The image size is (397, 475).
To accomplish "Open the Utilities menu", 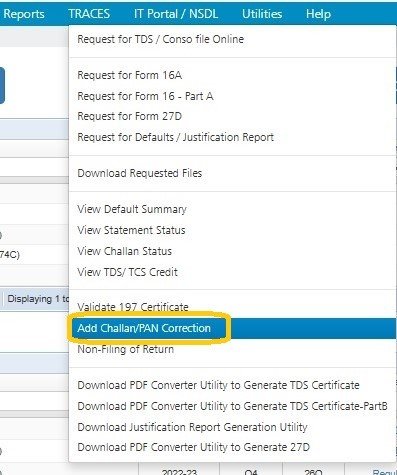I will point(262,14).
